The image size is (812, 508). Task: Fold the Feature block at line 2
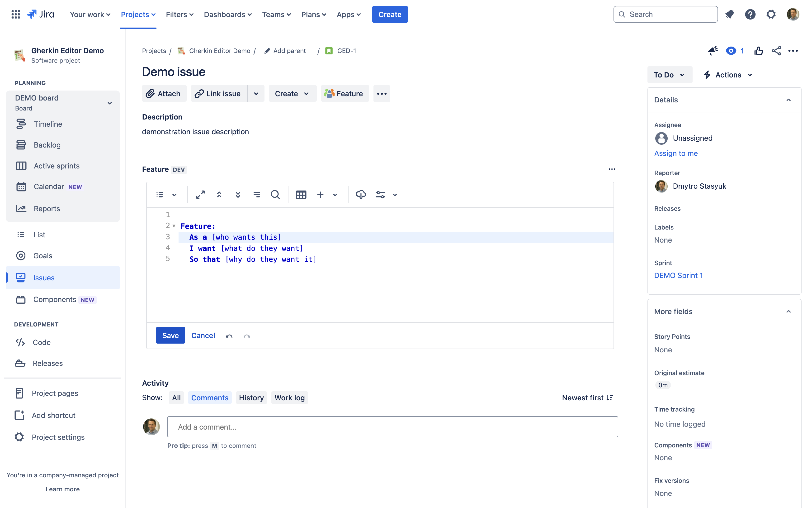point(174,226)
